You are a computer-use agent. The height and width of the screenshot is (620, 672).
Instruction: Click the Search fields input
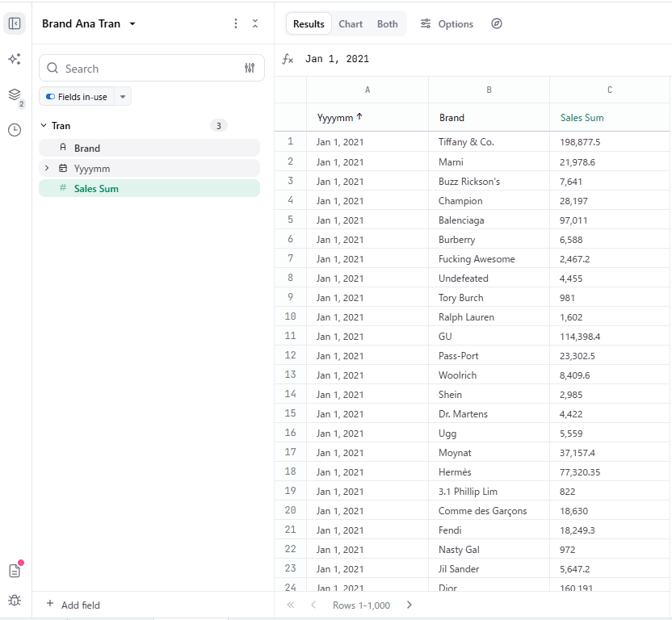click(x=152, y=68)
